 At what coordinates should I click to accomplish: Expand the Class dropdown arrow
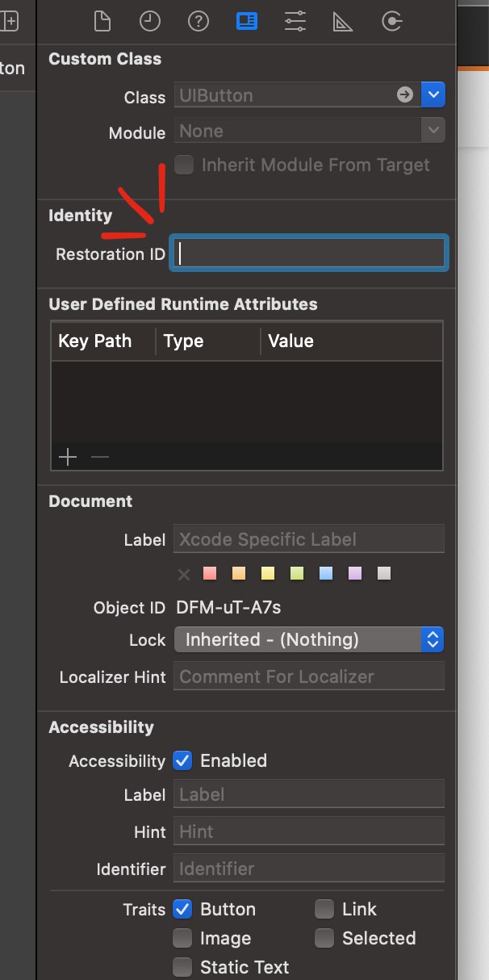(x=433, y=95)
